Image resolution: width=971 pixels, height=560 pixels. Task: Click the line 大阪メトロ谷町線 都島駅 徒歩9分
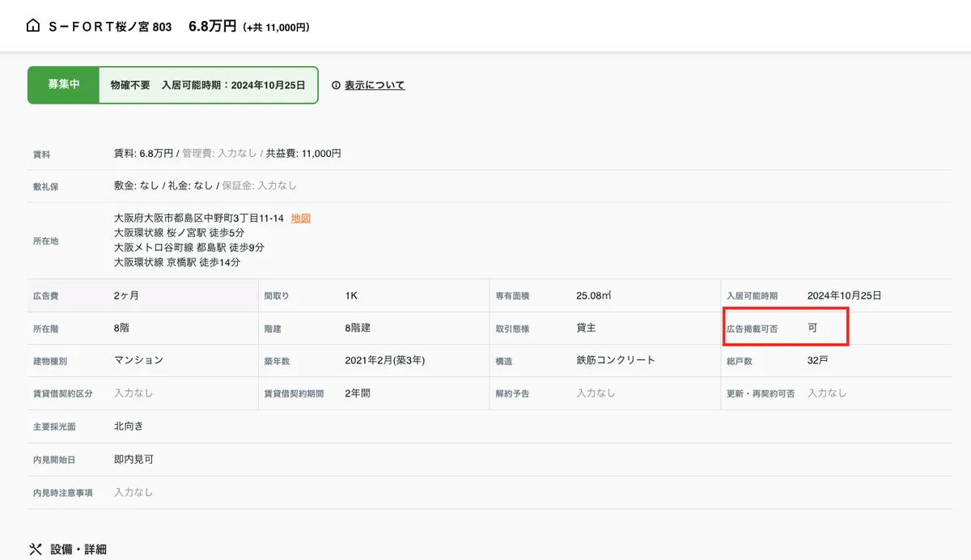(189, 248)
